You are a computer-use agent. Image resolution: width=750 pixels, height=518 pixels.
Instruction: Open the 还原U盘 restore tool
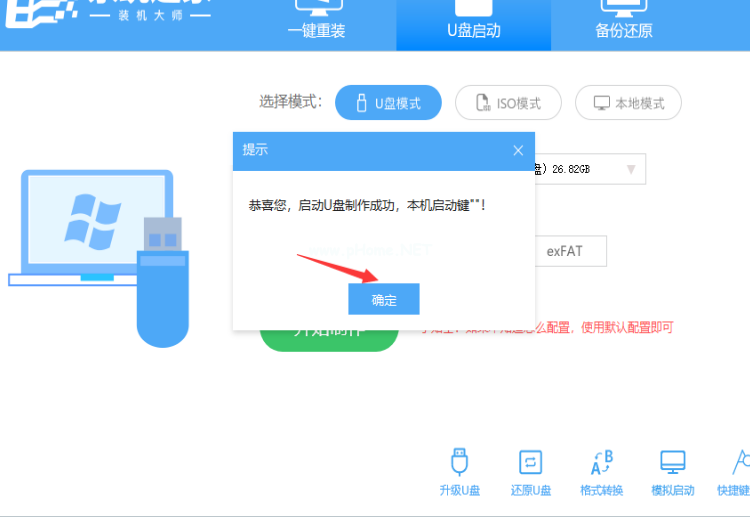(x=530, y=472)
